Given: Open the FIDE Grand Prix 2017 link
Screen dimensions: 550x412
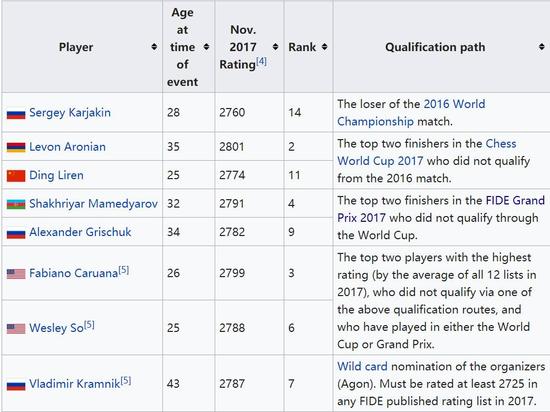Looking at the screenshot, I should coord(441,209).
